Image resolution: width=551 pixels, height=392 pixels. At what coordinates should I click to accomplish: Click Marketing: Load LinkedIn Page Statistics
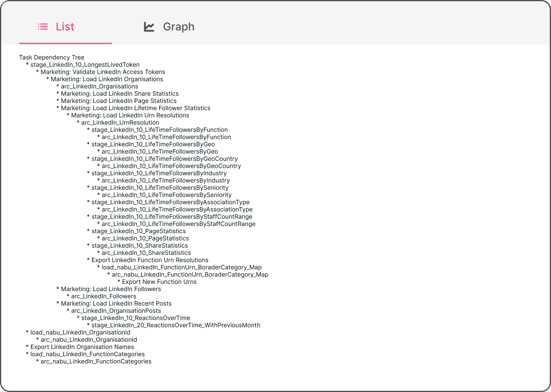[x=119, y=101]
